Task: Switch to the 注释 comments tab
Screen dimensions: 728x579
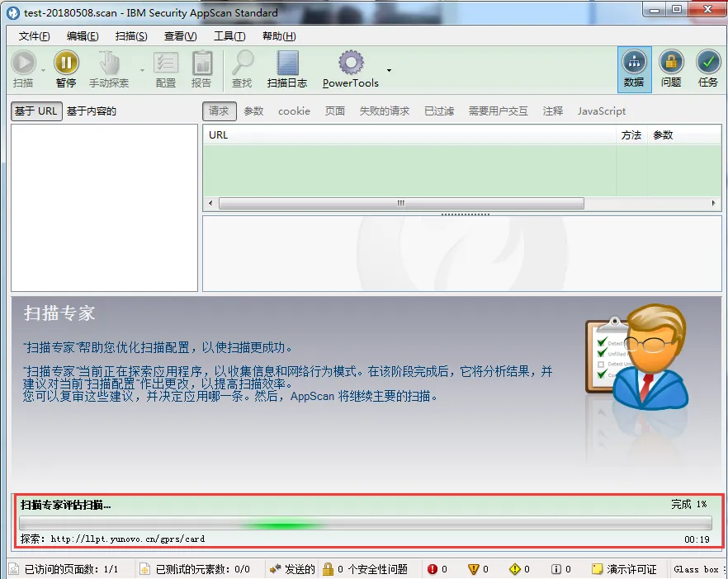Action: [x=552, y=111]
